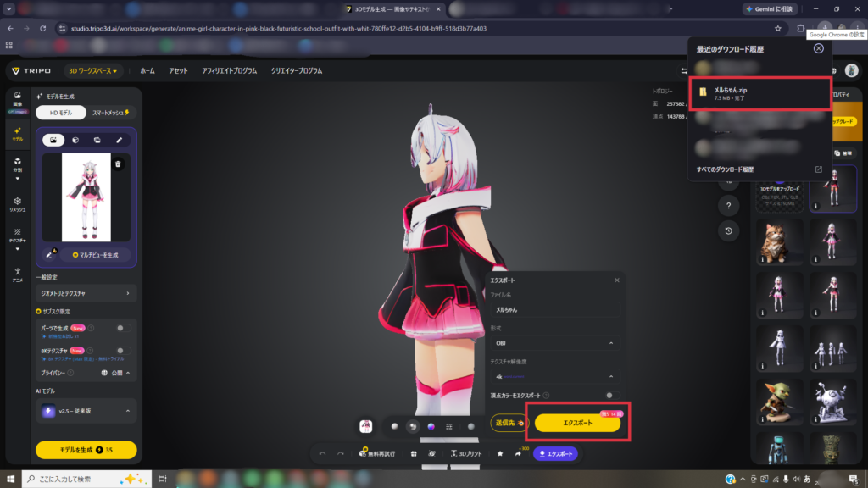The image size is (868, 488).
Task: Select the pencil text-prompt input icon
Action: (119, 140)
